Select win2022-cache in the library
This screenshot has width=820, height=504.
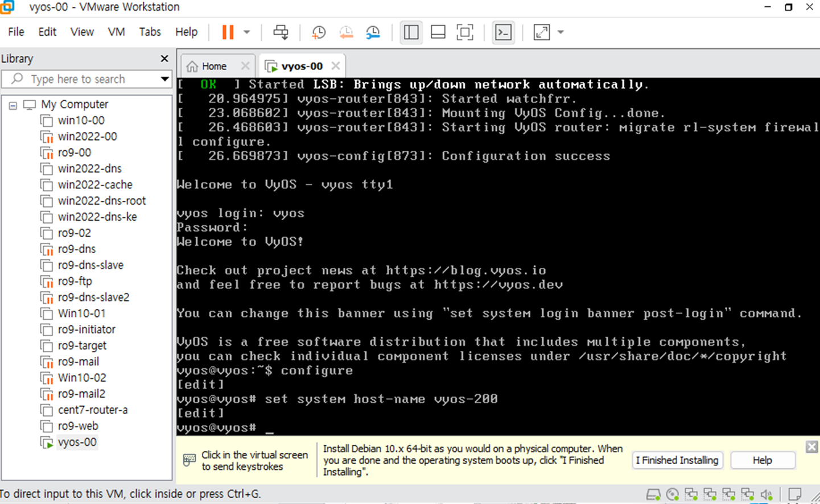coord(95,185)
